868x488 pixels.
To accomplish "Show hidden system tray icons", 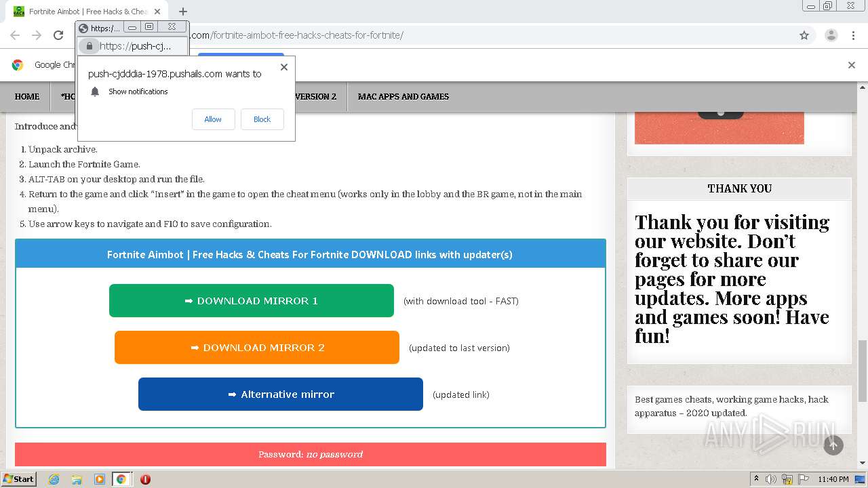I will (756, 479).
